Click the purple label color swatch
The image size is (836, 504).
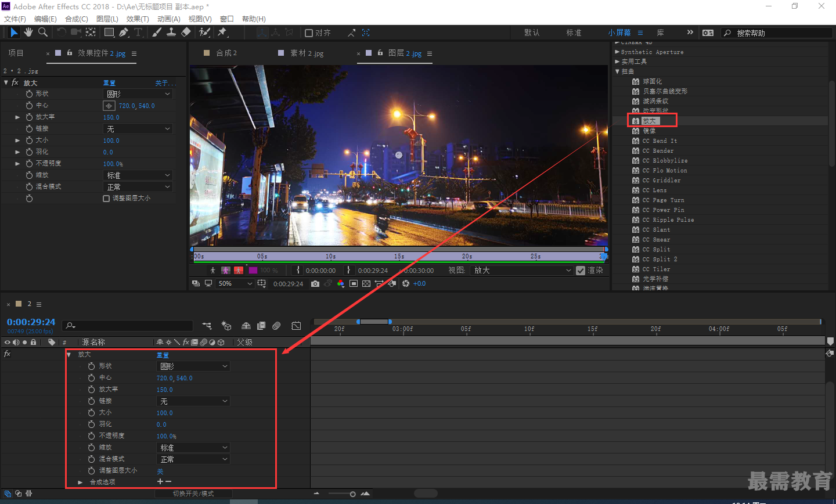pos(253,271)
